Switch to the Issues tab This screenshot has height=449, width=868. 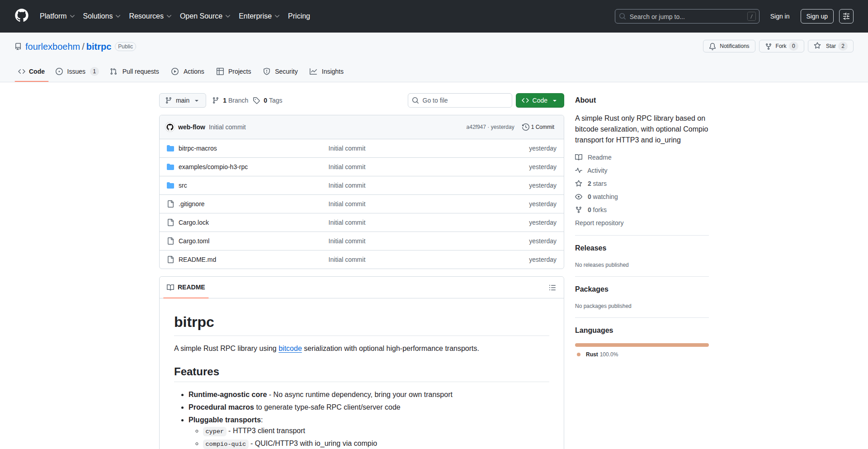[76, 71]
